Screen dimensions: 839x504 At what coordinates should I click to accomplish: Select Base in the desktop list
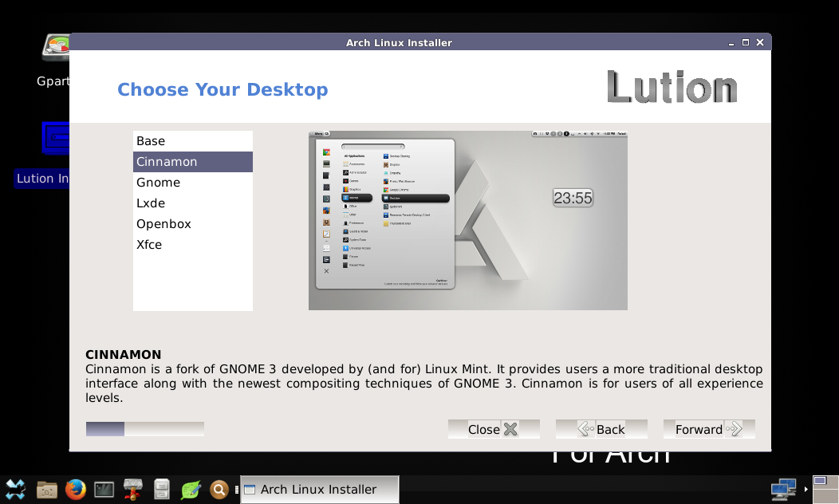(193, 140)
